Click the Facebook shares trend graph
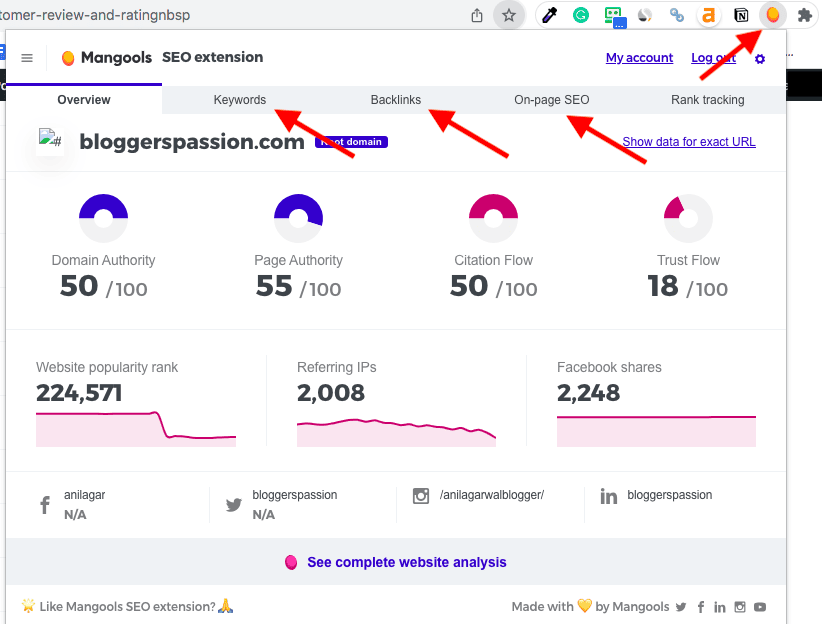The width and height of the screenshot is (822, 624). (656, 431)
